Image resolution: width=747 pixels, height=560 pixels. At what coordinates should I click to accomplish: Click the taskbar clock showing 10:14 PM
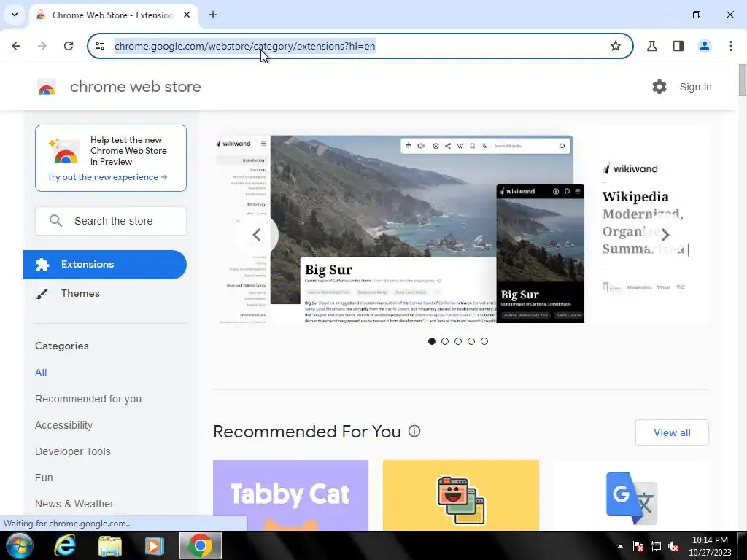(x=710, y=546)
